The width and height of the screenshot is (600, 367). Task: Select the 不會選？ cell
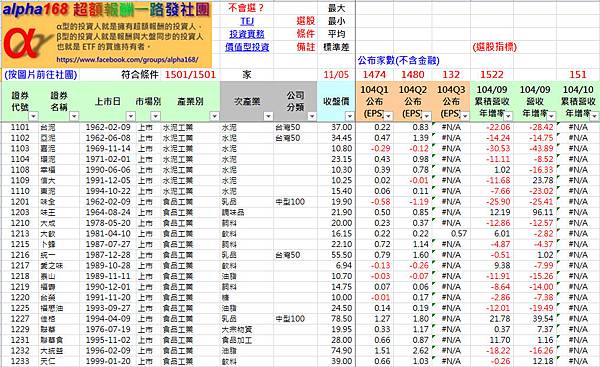coord(246,8)
